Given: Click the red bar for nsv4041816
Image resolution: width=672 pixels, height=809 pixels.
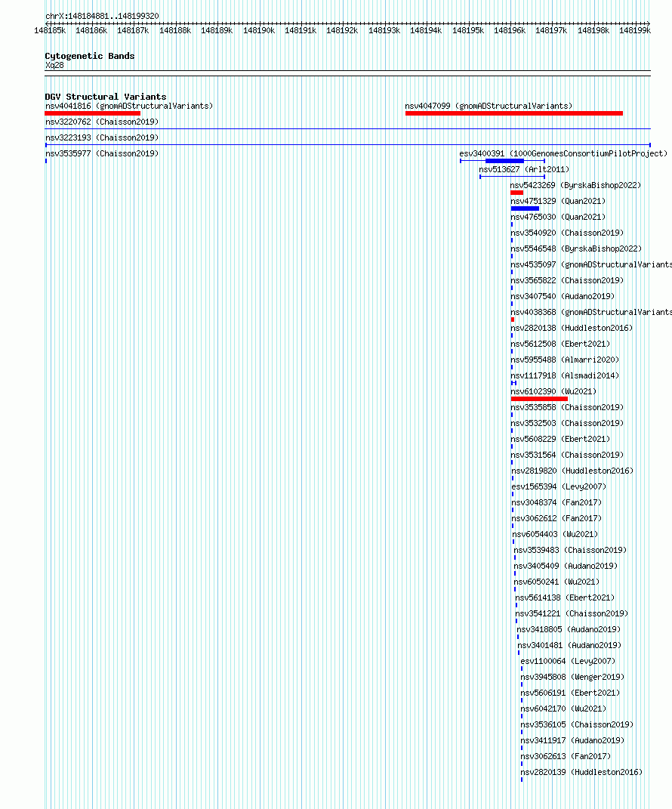Looking at the screenshot, I should click(93, 113).
